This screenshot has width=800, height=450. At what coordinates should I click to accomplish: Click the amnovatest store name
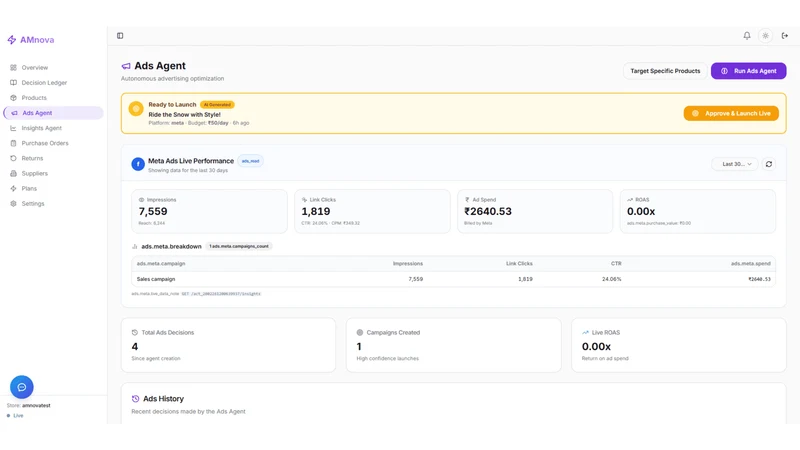coord(36,406)
